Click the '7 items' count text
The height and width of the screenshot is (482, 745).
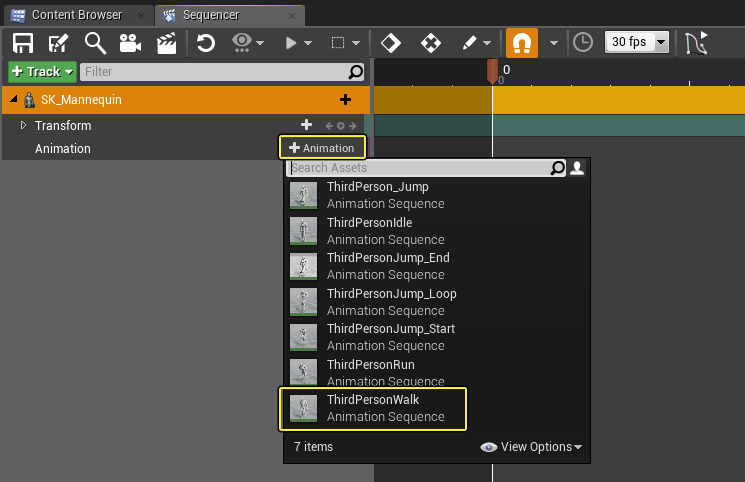(x=314, y=447)
